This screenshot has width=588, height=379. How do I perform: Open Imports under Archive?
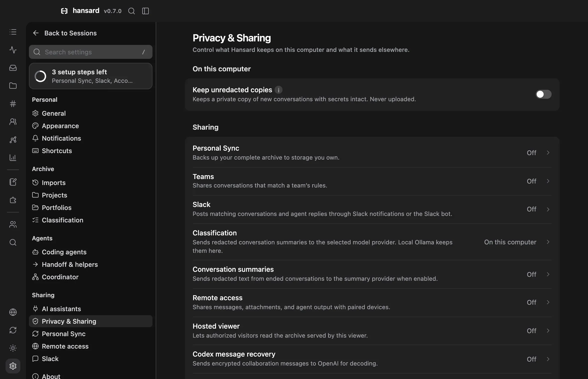coord(91,183)
